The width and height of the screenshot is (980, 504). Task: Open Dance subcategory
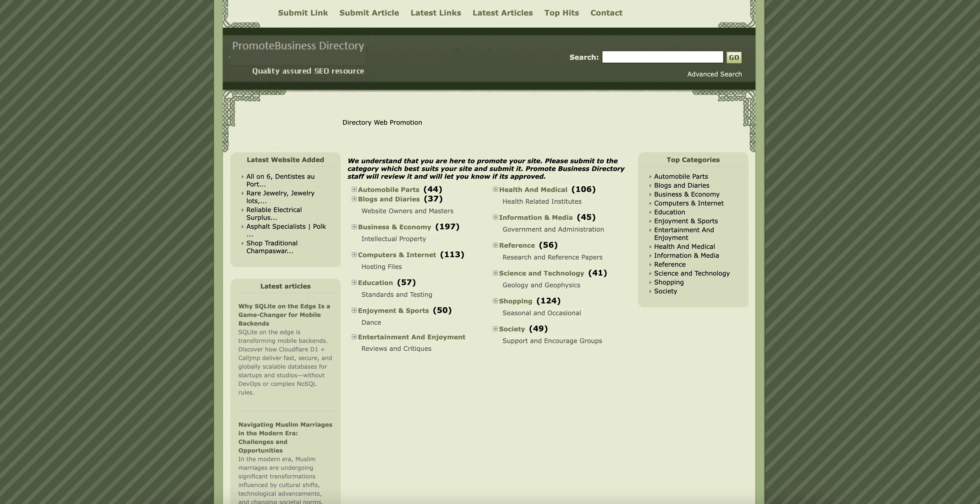pyautogui.click(x=371, y=322)
